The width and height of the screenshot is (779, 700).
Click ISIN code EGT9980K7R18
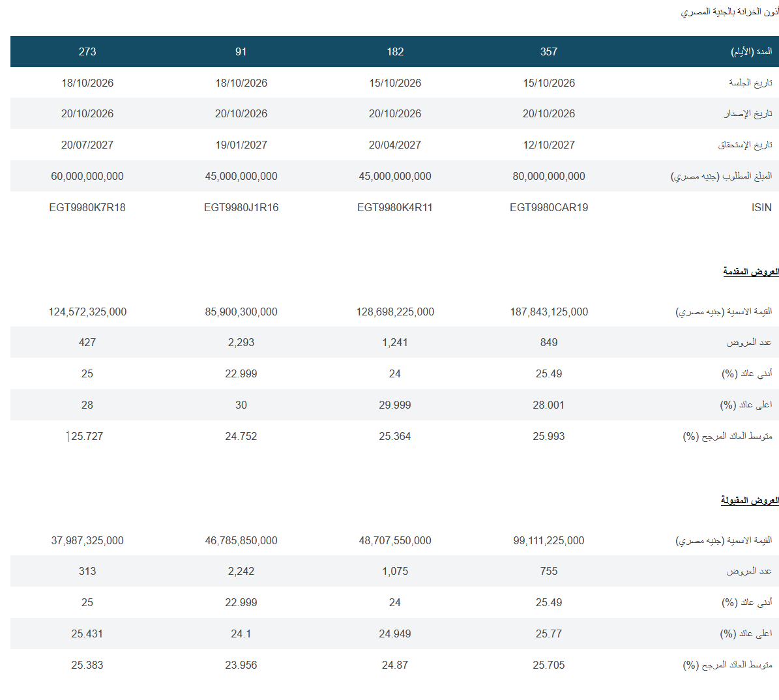[87, 208]
